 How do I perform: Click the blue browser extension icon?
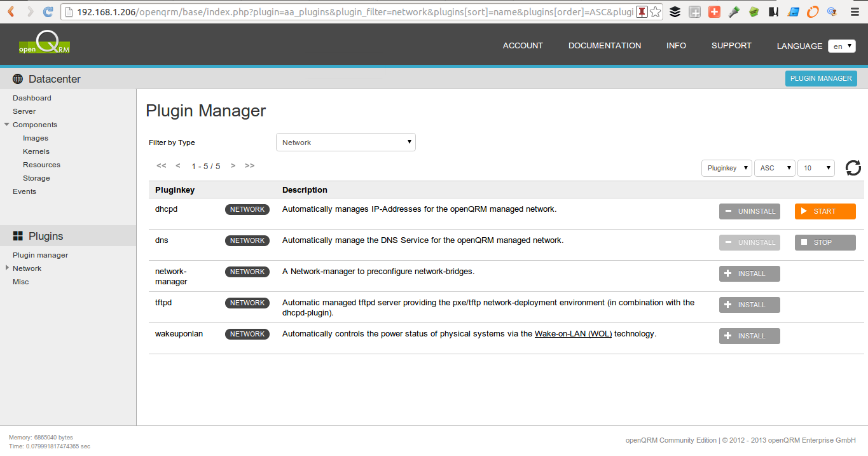click(x=793, y=11)
